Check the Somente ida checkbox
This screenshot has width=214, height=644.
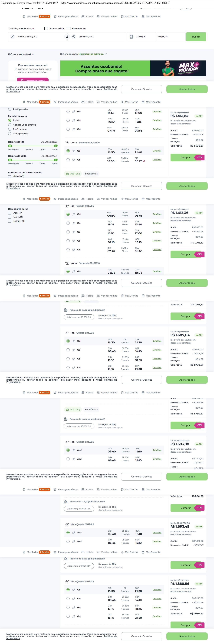point(46,28)
